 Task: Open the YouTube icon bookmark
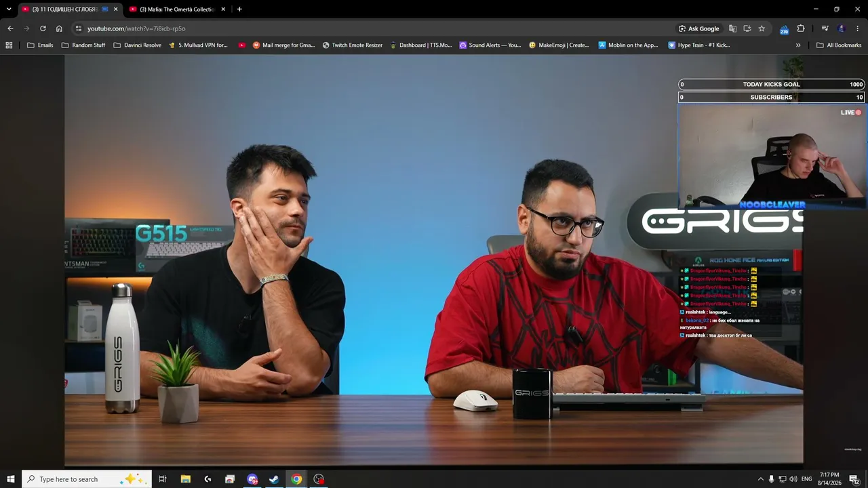click(242, 45)
